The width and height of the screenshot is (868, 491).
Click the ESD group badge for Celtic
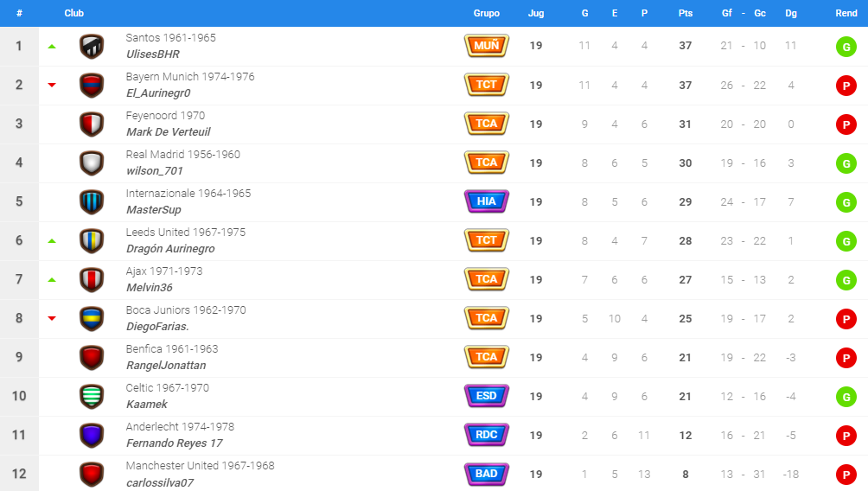pos(486,396)
